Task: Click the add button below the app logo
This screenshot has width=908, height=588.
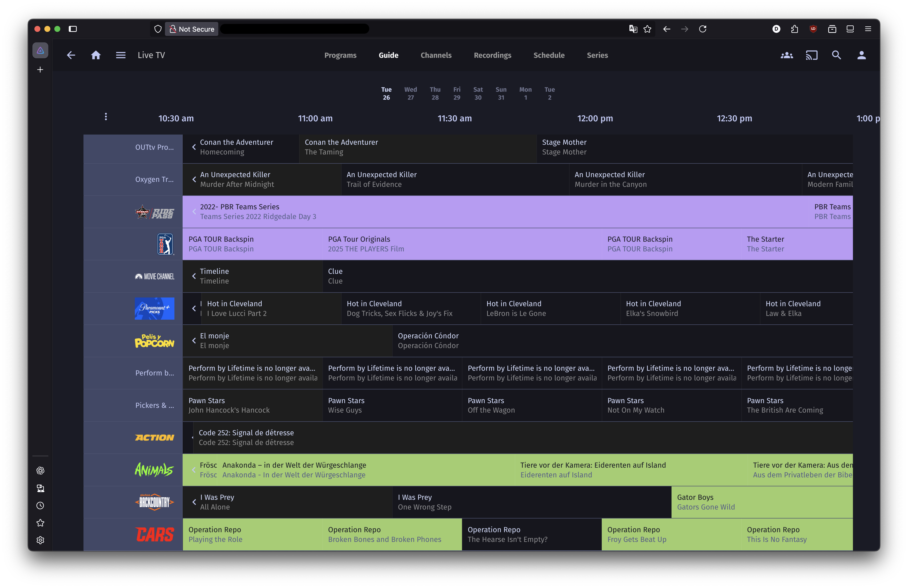Action: pyautogui.click(x=40, y=70)
